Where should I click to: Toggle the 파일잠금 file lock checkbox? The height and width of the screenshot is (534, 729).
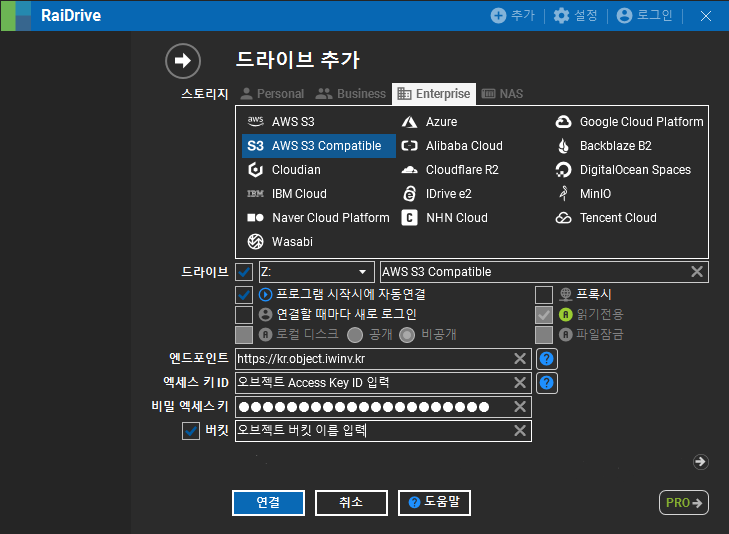(x=544, y=335)
